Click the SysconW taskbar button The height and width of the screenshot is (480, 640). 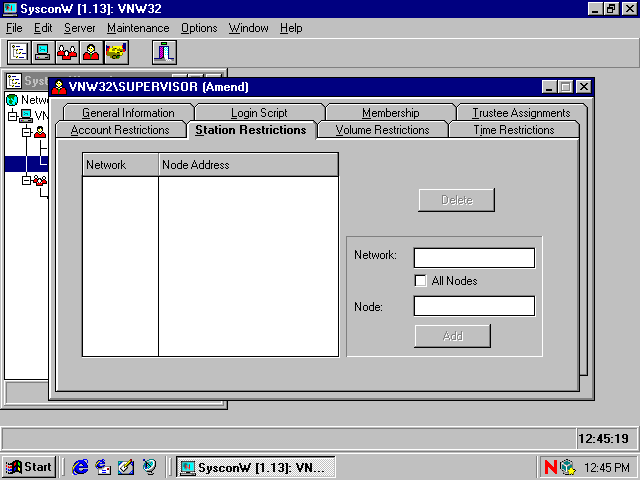pos(256,467)
